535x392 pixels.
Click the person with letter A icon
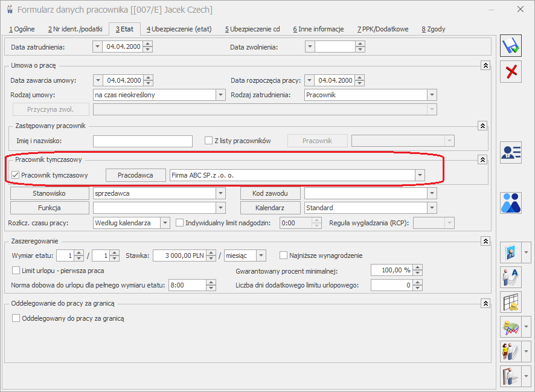click(511, 277)
